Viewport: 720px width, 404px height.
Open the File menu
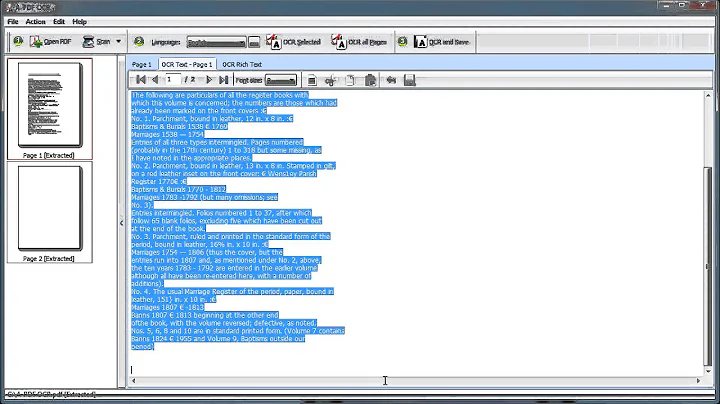(x=13, y=22)
